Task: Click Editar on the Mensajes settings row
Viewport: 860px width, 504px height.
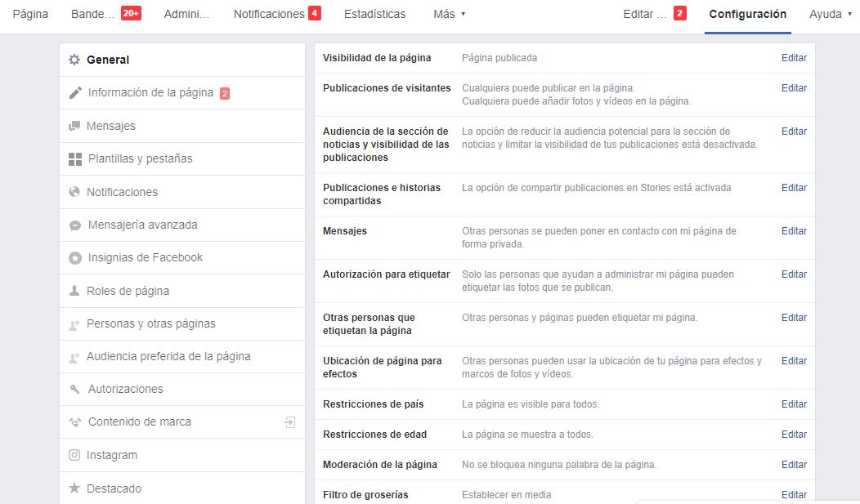Action: pyautogui.click(x=794, y=230)
